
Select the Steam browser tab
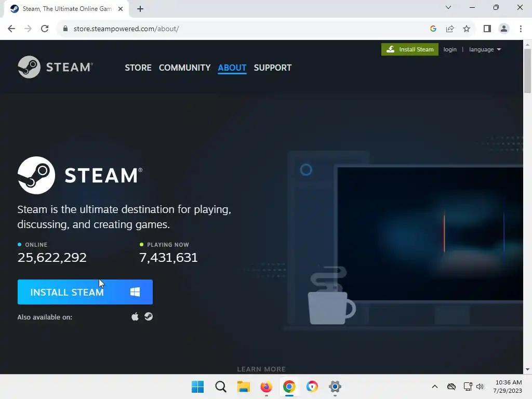[66, 9]
